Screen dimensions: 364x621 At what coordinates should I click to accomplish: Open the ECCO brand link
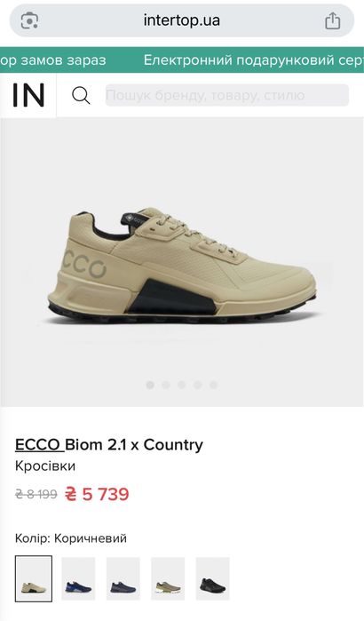click(39, 445)
